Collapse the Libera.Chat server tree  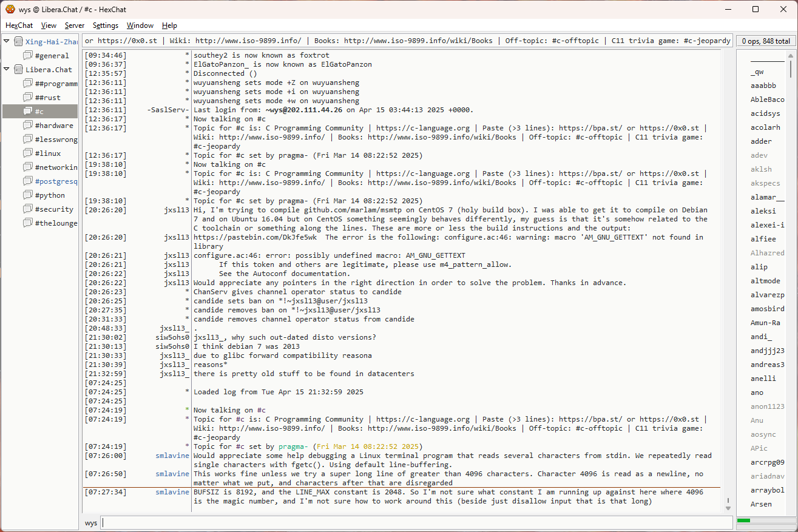[x=7, y=70]
